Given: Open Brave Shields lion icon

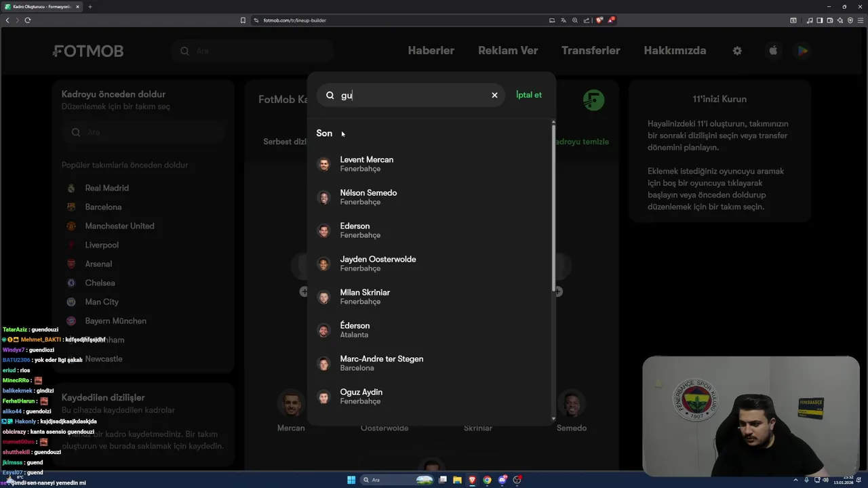Looking at the screenshot, I should pos(599,20).
